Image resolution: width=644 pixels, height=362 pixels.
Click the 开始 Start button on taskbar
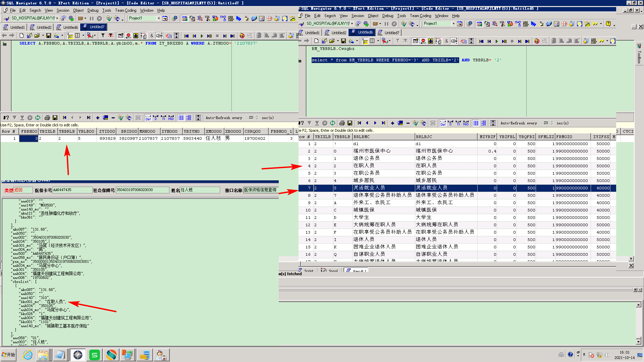tap(9, 355)
